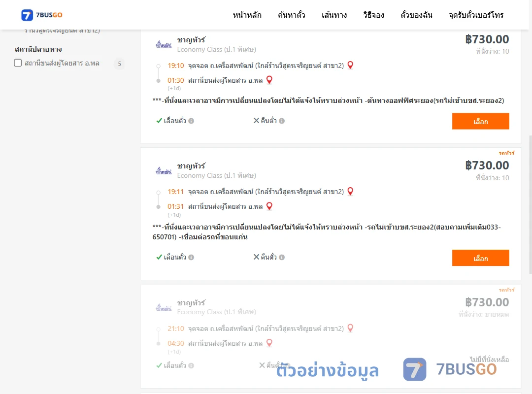
Task: Click the 04:30 arrival time
Action: click(x=176, y=343)
